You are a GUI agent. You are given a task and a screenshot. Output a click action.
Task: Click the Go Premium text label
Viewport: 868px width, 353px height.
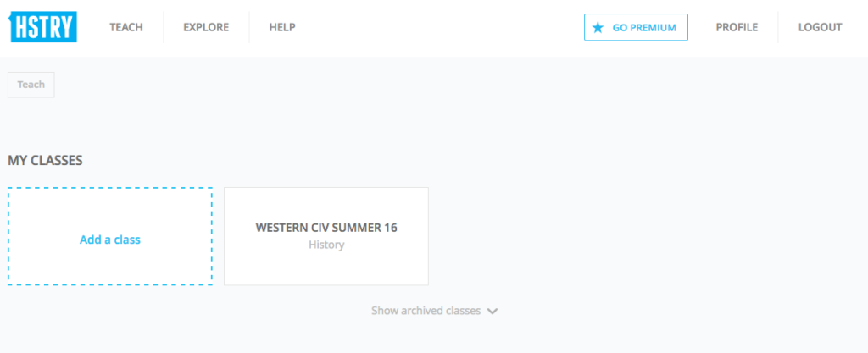[x=644, y=27]
